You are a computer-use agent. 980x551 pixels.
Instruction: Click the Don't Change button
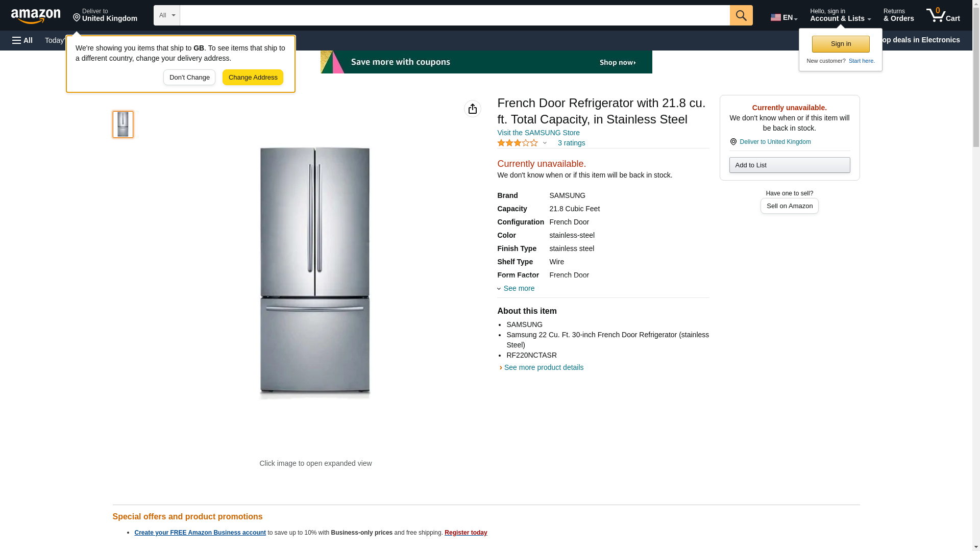189,78
